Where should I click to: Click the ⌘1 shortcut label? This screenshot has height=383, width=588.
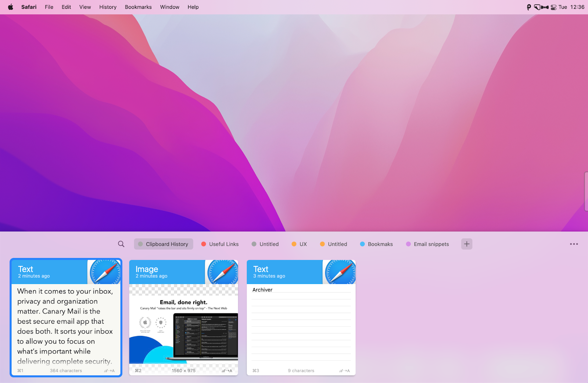point(20,370)
